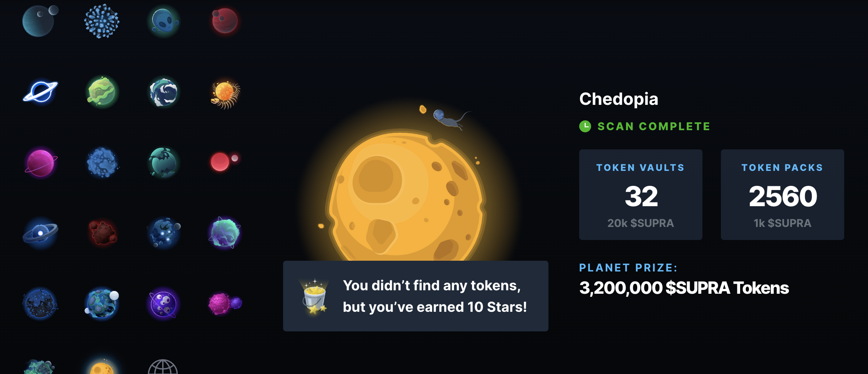Click the stars bucket icon
This screenshot has width=868, height=374.
coord(315,297)
